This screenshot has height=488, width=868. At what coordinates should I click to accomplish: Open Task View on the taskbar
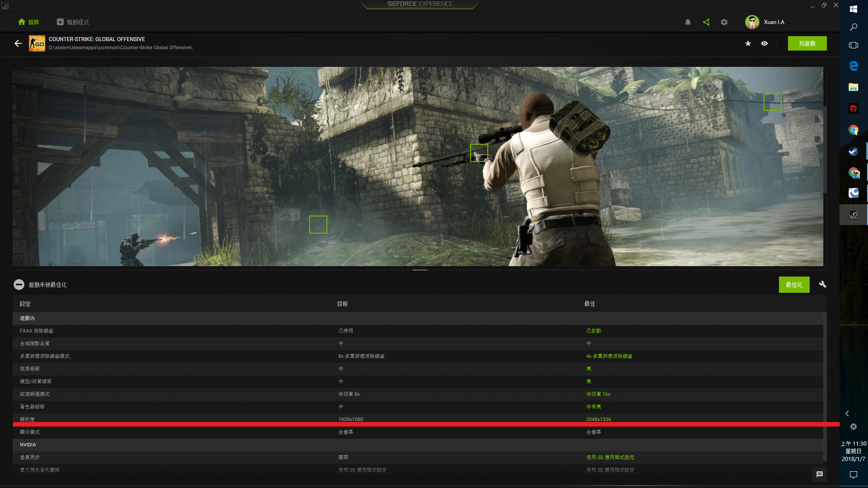[x=854, y=45]
